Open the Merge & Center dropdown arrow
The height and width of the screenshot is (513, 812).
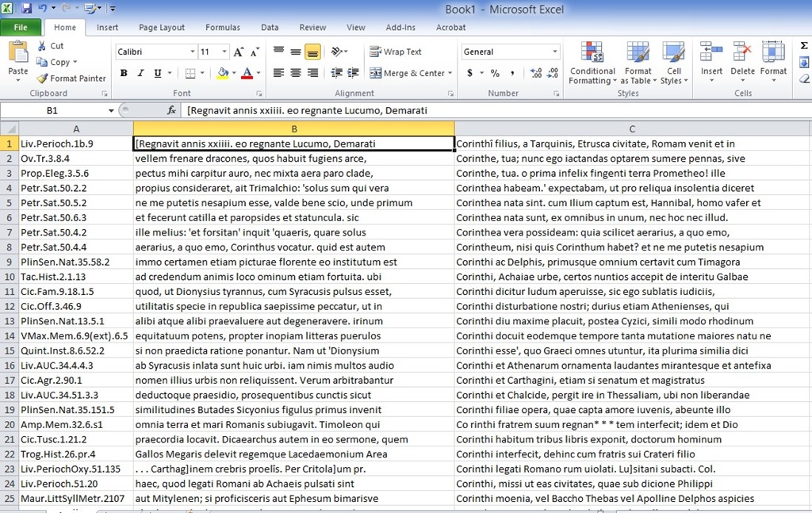(x=450, y=73)
